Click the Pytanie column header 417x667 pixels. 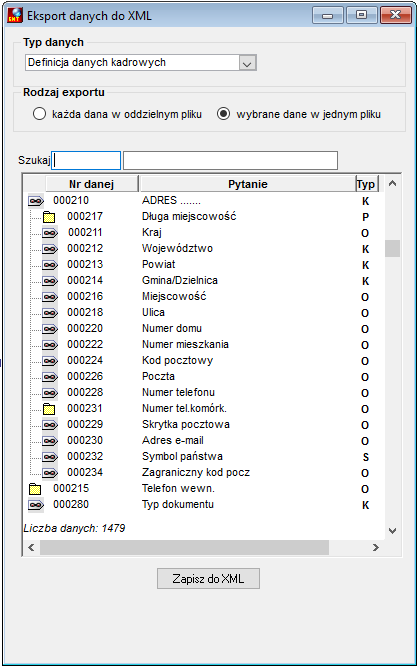248,184
